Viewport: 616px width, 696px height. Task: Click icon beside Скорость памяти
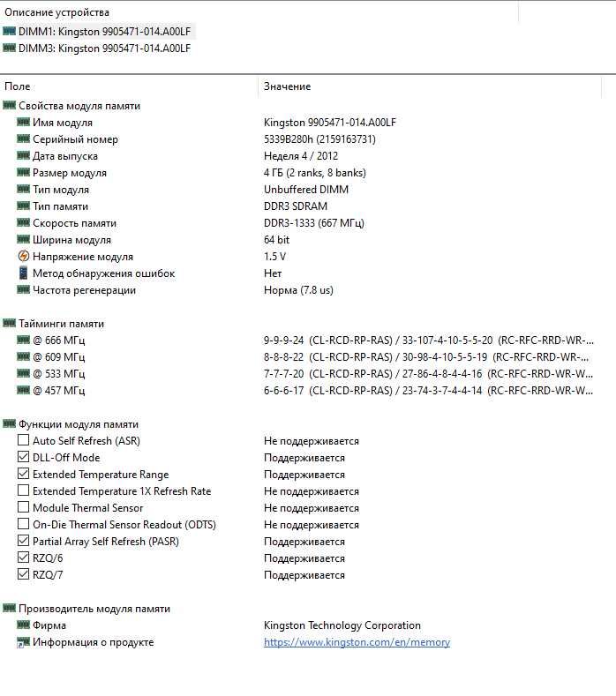(x=23, y=222)
